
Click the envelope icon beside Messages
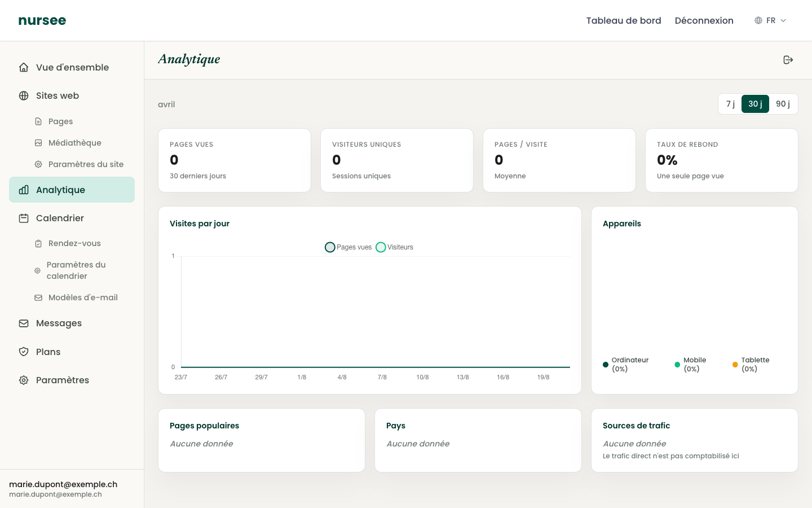coord(24,323)
